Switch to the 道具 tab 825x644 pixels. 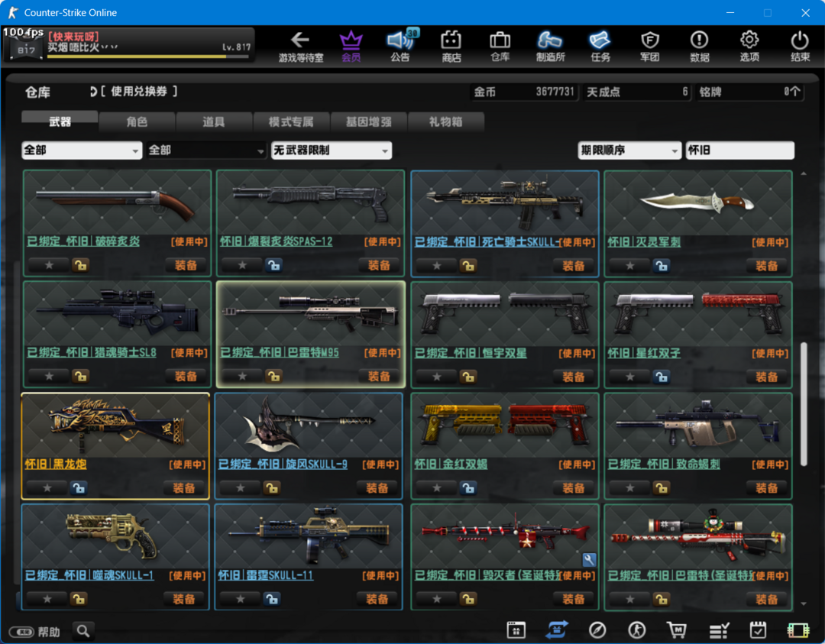click(x=214, y=121)
